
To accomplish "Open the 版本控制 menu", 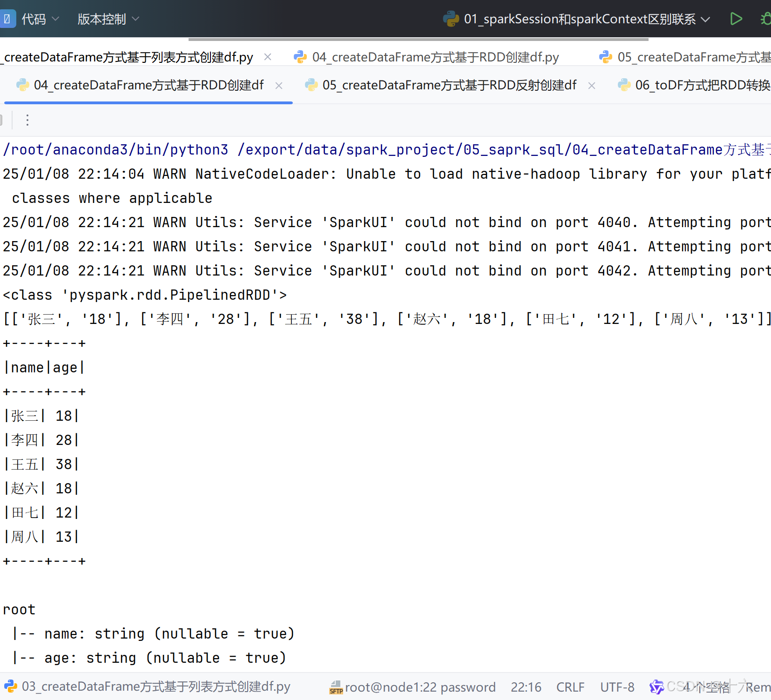I will [108, 19].
